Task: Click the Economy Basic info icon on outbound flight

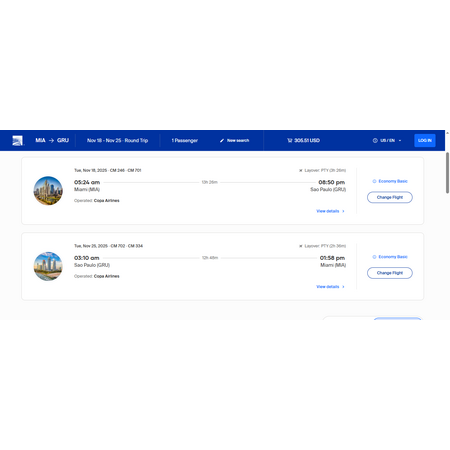Action: [x=374, y=181]
